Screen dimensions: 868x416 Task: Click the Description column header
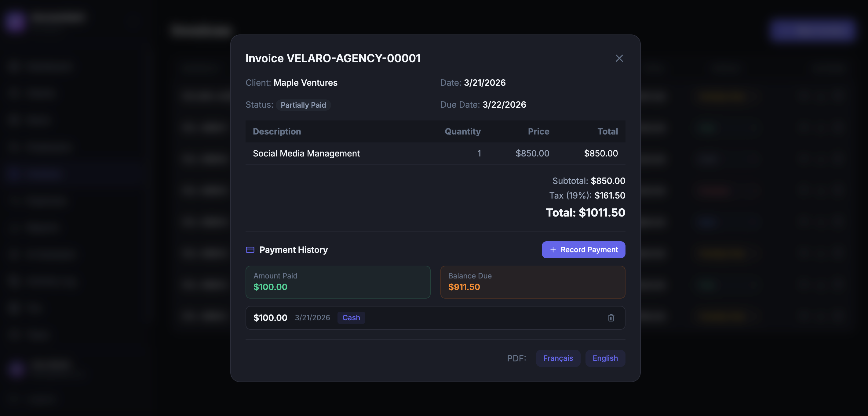pyautogui.click(x=277, y=131)
